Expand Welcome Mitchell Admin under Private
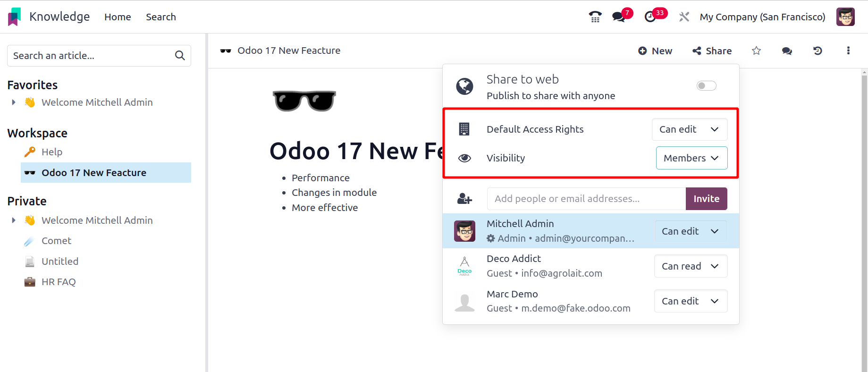Screen dimensions: 868x372 coord(14,220)
